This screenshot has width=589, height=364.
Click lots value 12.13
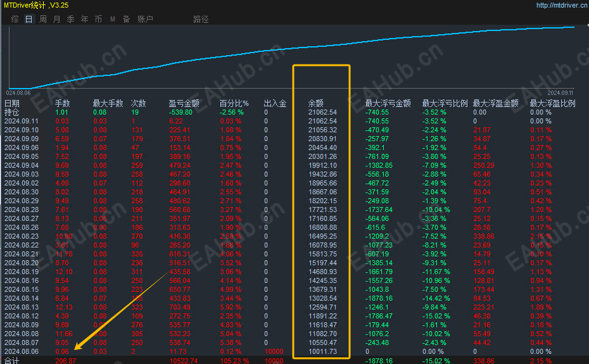coord(64,307)
